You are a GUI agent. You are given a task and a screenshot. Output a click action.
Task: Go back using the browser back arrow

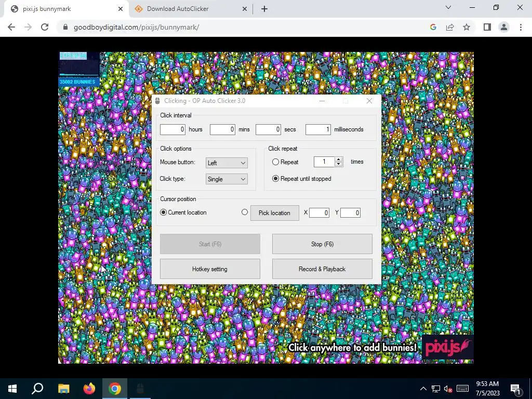[11, 27]
